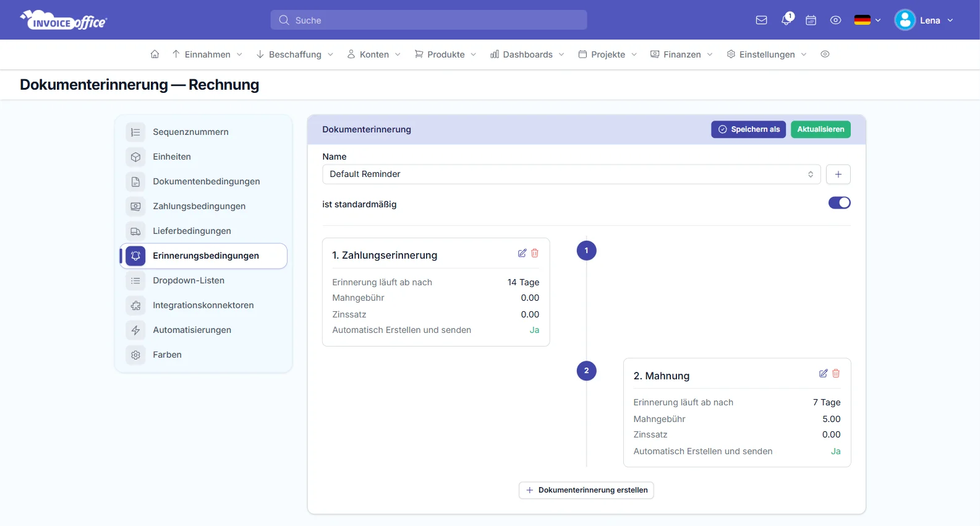The height and width of the screenshot is (526, 980).
Task: Select Zahlungsbedingungen in the sidebar
Action: coord(203,206)
